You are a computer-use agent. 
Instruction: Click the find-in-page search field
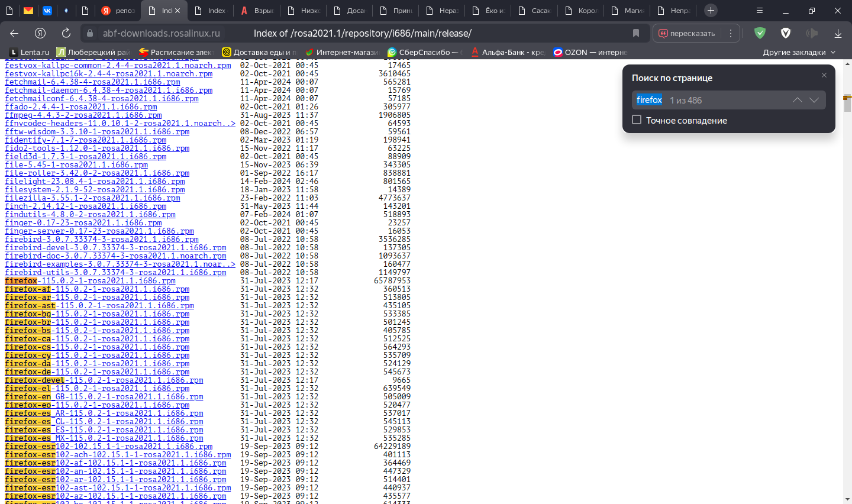[728, 100]
